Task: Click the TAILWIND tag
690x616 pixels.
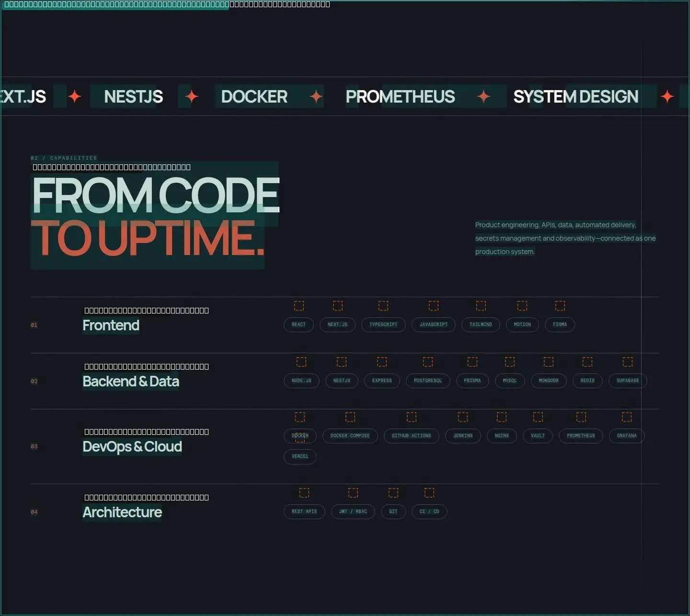Action: [x=481, y=325]
